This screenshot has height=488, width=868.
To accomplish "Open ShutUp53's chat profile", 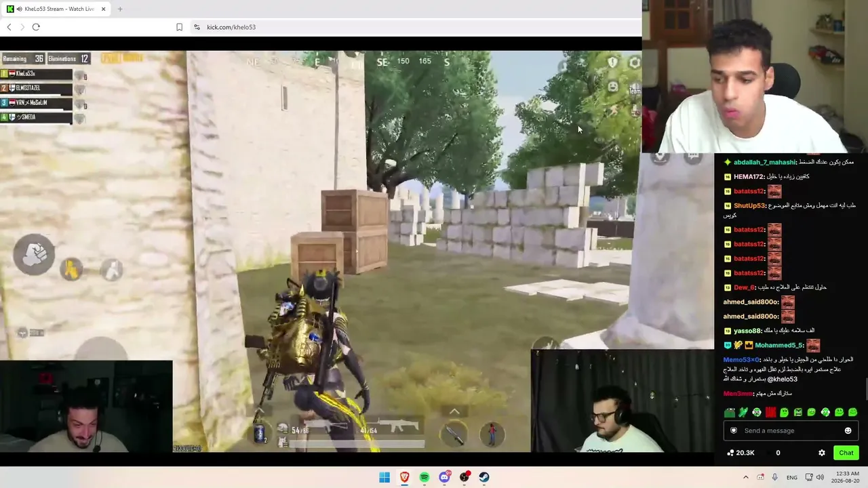I will [x=749, y=206].
